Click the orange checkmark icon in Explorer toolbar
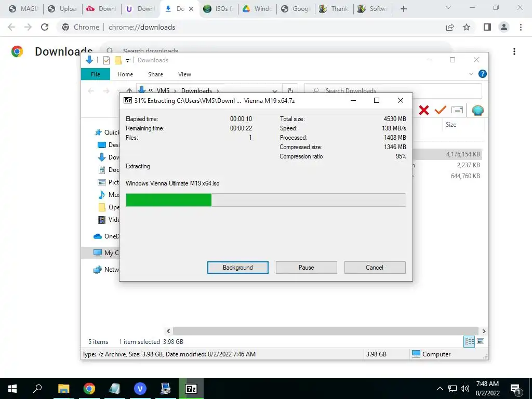Image resolution: width=532 pixels, height=399 pixels. click(x=440, y=110)
